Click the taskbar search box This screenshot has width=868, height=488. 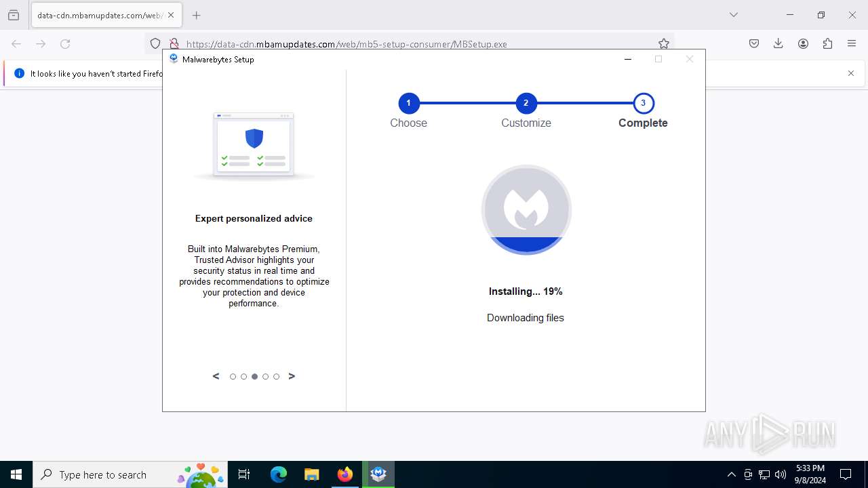pos(130,474)
